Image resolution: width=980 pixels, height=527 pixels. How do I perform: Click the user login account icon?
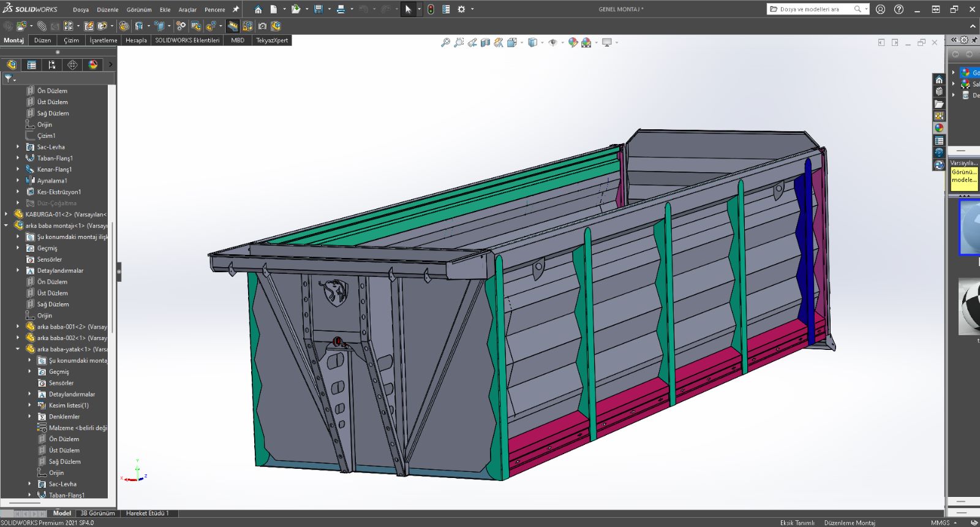click(880, 9)
